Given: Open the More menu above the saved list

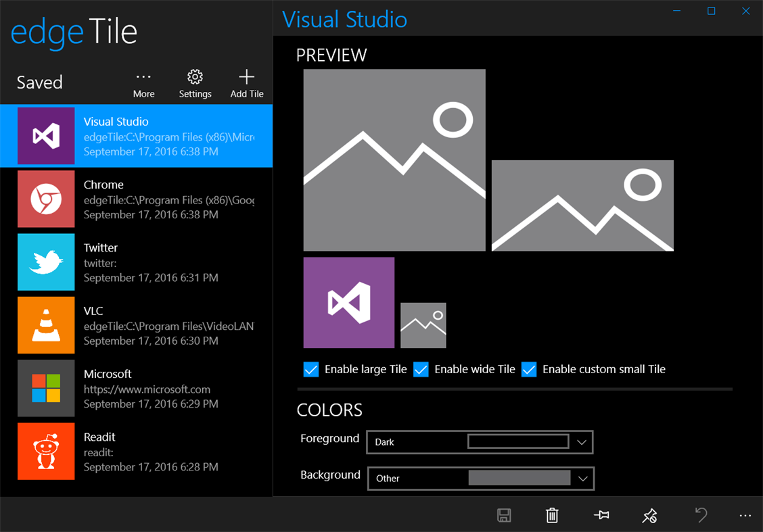Looking at the screenshot, I should (x=143, y=81).
